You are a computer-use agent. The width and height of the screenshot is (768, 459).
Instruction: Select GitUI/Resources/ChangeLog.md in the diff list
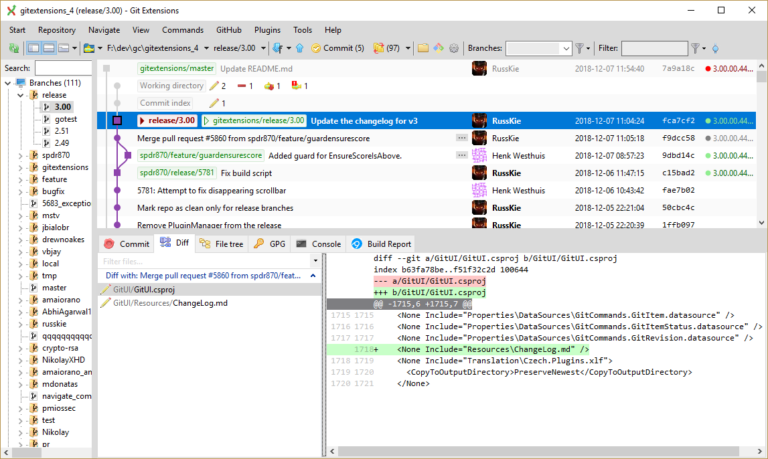pos(170,303)
